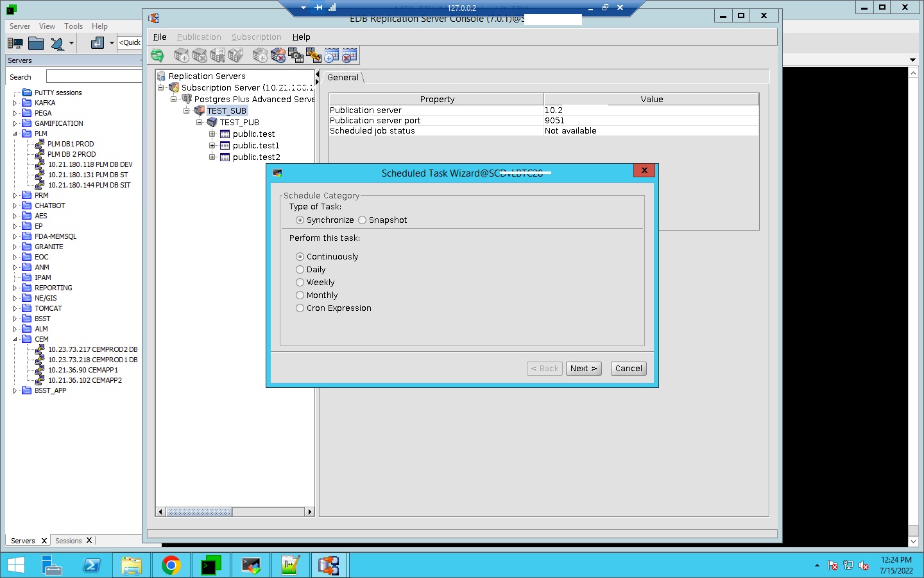Click the Snapshot camera-with-tables toolbar icon
This screenshot has height=578, width=924.
pos(296,56)
